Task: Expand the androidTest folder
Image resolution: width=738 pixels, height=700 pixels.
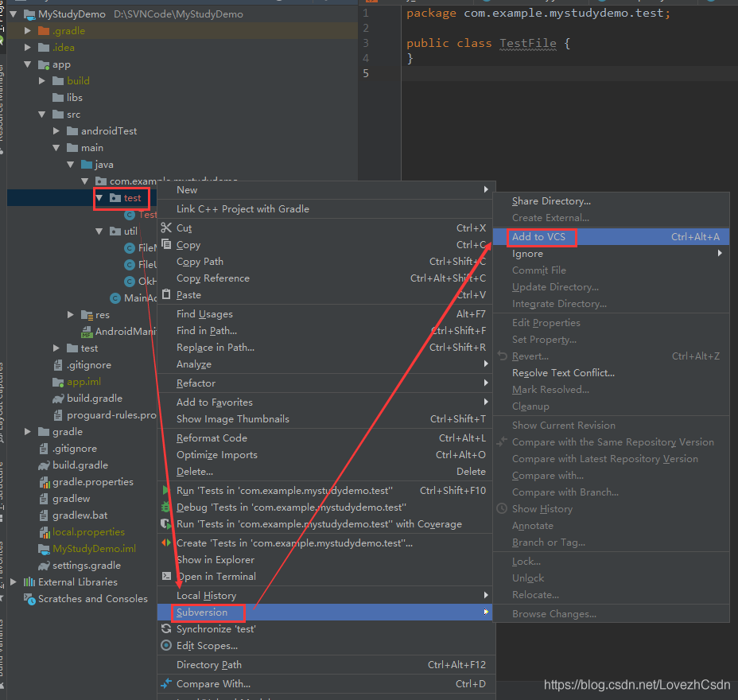Action: 56,131
